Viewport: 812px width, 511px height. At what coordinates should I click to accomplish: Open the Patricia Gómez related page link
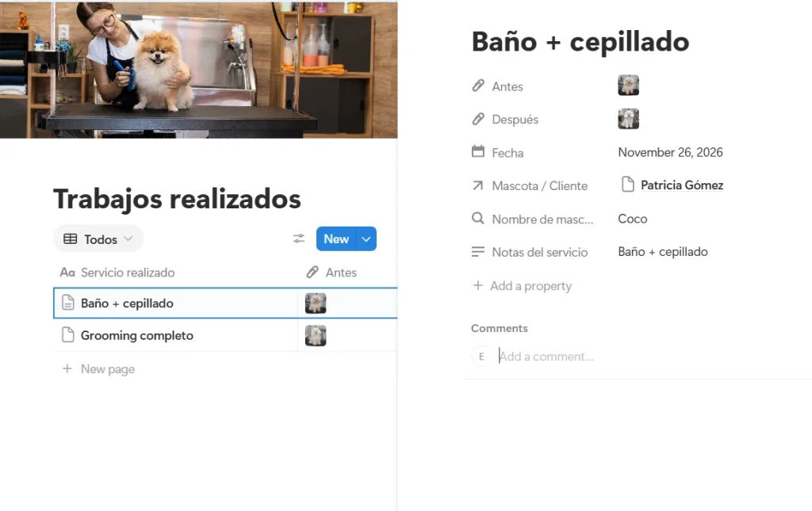click(x=681, y=185)
